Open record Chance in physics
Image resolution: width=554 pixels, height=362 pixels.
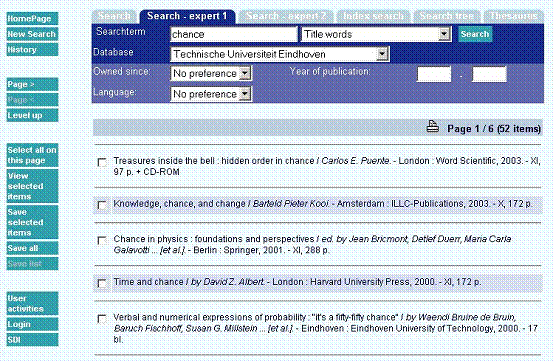coord(312,244)
